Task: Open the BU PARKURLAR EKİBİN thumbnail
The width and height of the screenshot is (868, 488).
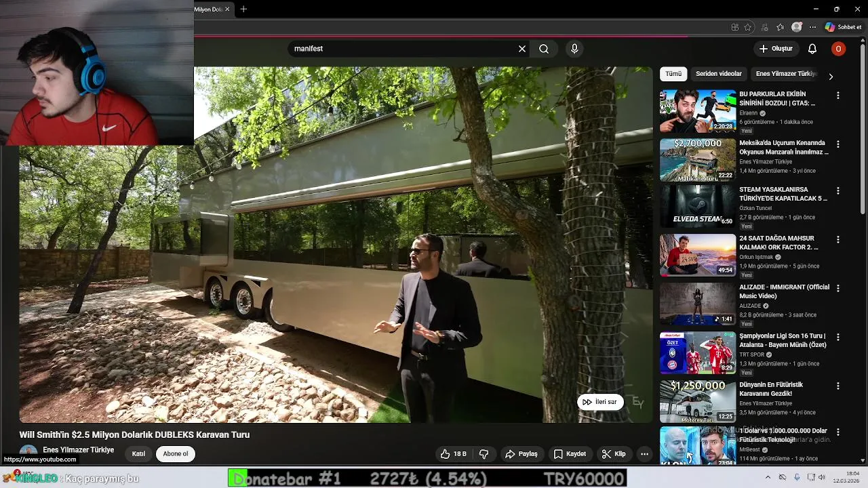Action: coord(698,111)
